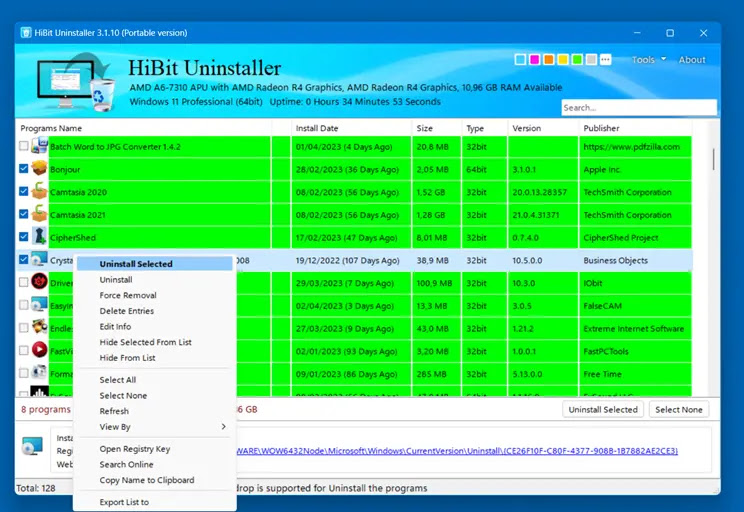Image resolution: width=744 pixels, height=512 pixels.
Task: Click the Camtasia 2020 program icon
Action: (39, 191)
